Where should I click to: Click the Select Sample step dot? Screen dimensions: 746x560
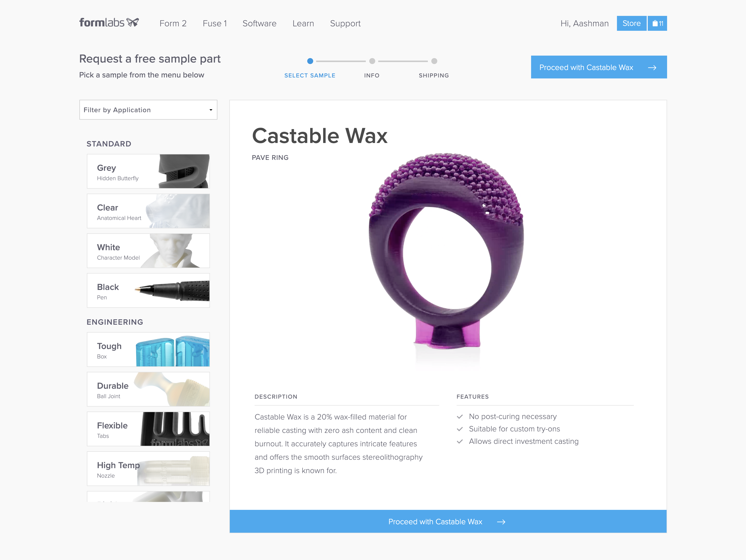310,61
